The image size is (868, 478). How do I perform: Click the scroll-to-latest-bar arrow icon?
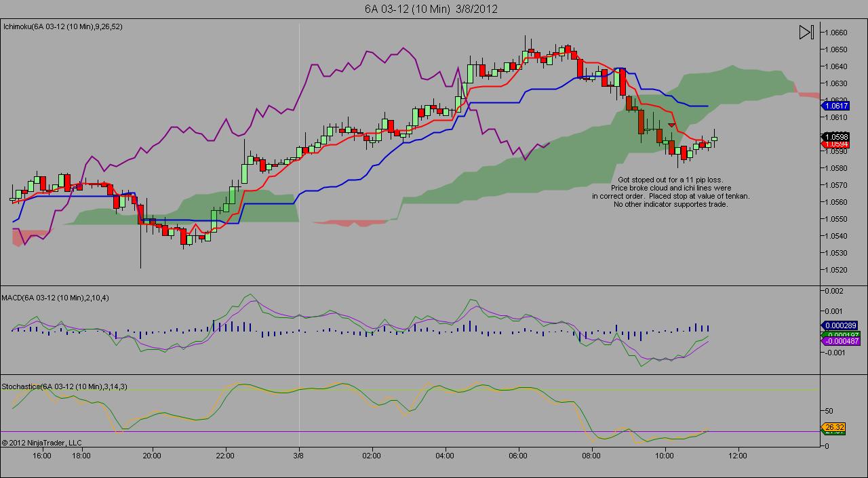806,32
